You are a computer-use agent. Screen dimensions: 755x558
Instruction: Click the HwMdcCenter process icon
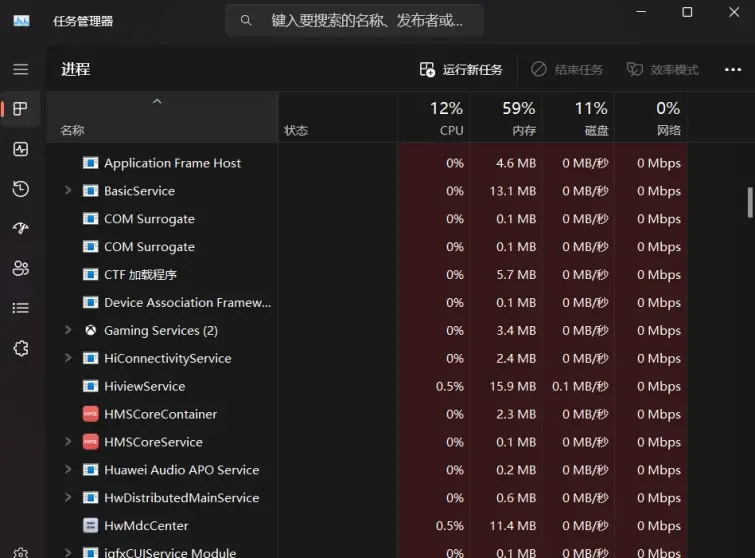pyautogui.click(x=90, y=525)
